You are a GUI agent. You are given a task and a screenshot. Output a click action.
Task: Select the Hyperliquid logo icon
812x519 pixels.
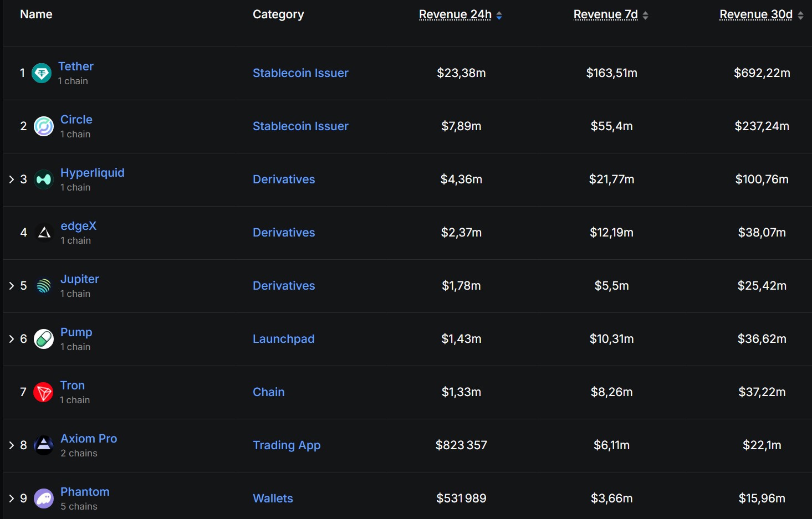pos(43,179)
